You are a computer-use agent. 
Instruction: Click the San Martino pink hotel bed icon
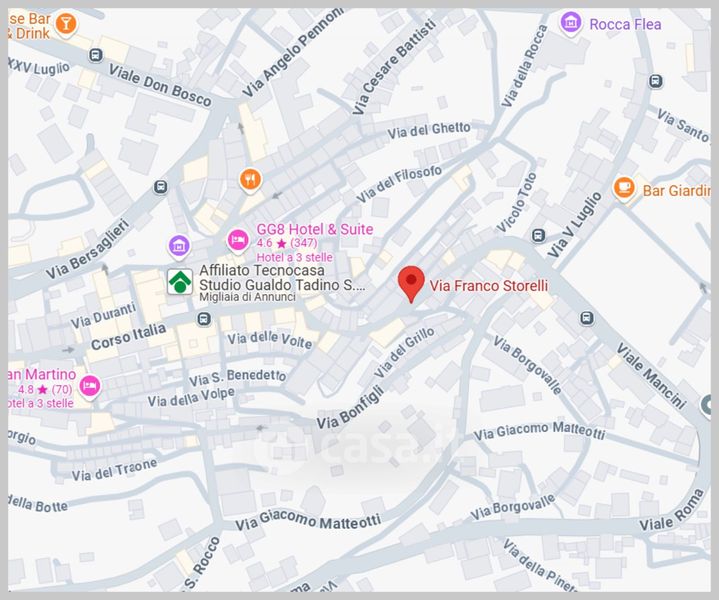[90, 387]
